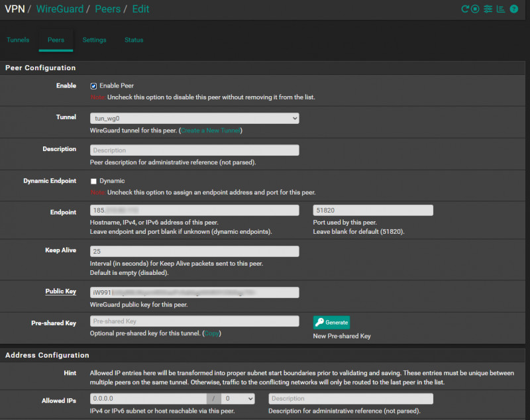Go to the Status tab
The image size is (530, 420).
click(134, 40)
